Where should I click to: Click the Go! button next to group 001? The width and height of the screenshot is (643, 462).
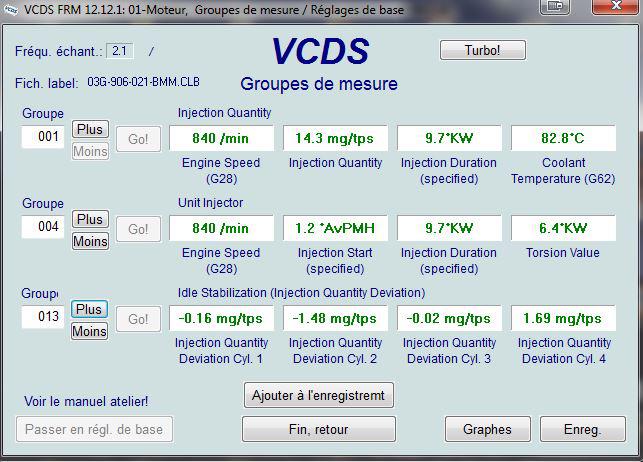[x=138, y=139]
